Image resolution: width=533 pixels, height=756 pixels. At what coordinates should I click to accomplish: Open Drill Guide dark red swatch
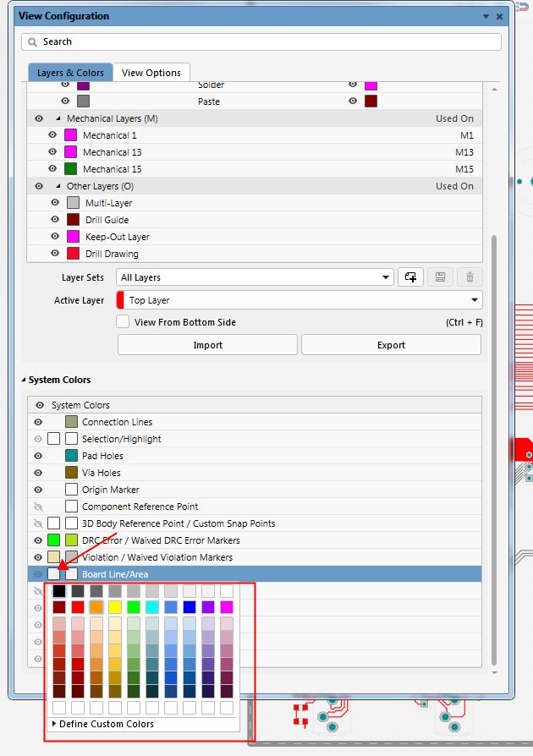click(73, 219)
